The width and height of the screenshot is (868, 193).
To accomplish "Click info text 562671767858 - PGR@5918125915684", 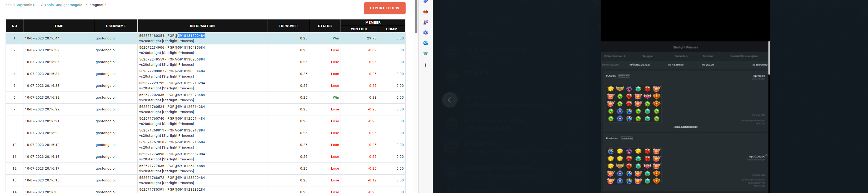I will pyautogui.click(x=172, y=142).
